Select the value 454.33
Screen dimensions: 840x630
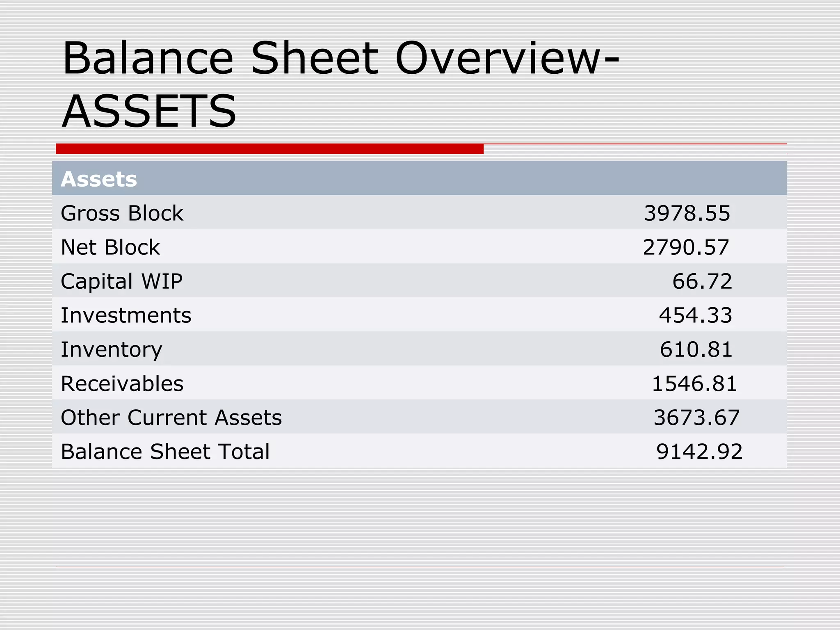click(x=696, y=315)
